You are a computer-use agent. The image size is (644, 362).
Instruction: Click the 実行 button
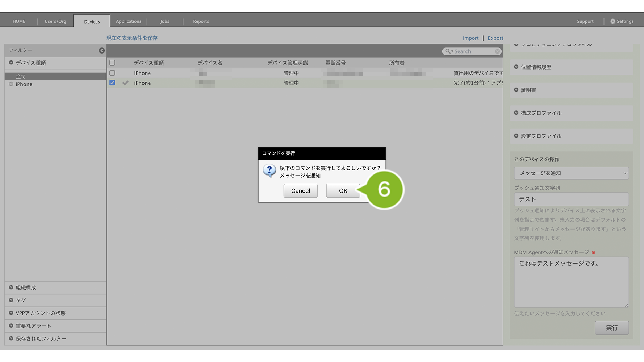pyautogui.click(x=612, y=328)
